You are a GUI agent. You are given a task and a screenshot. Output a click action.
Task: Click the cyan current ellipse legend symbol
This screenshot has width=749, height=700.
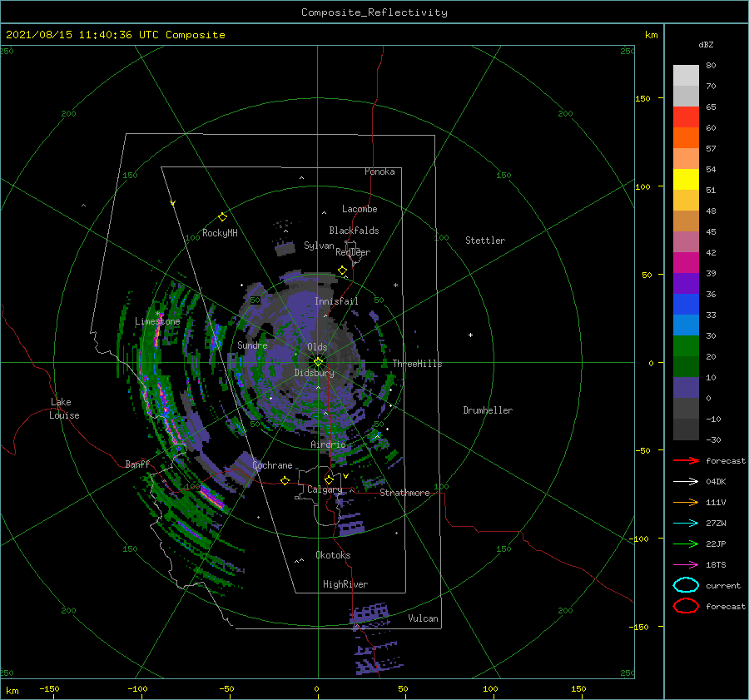686,585
